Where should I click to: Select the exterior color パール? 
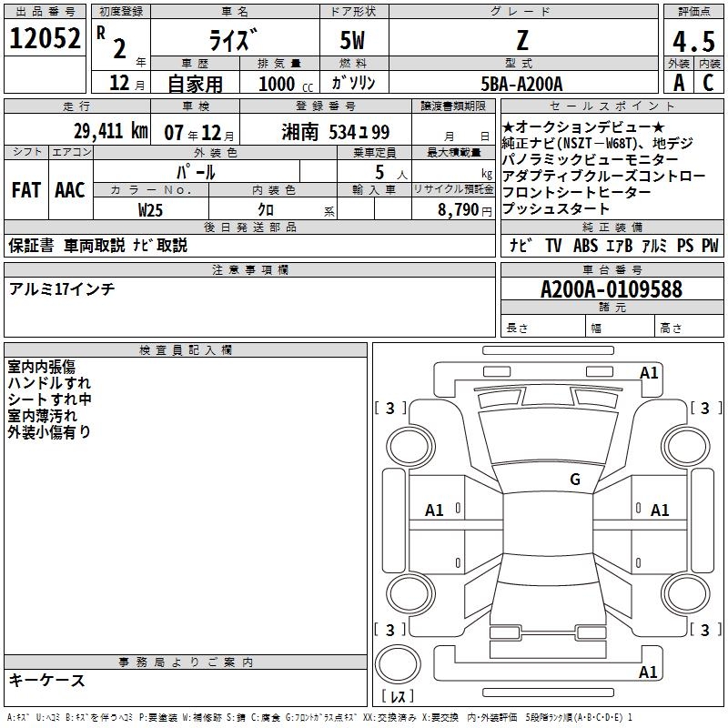(196, 173)
